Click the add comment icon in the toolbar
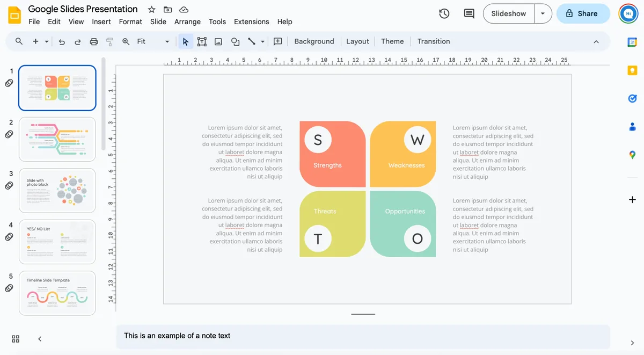 [x=278, y=41]
